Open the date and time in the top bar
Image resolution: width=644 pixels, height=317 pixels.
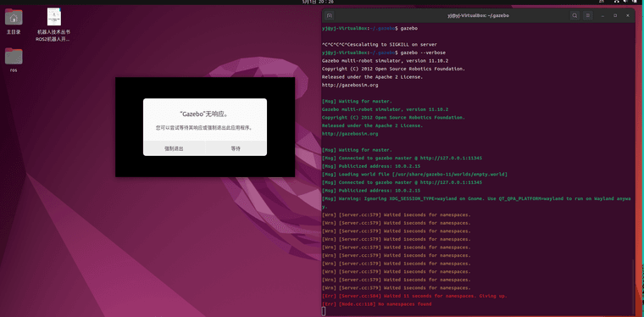tap(318, 2)
